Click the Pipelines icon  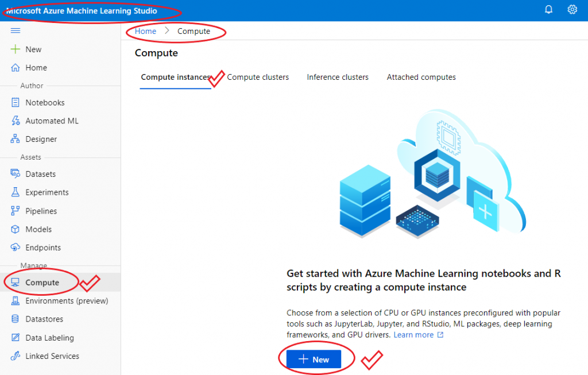[x=16, y=211]
